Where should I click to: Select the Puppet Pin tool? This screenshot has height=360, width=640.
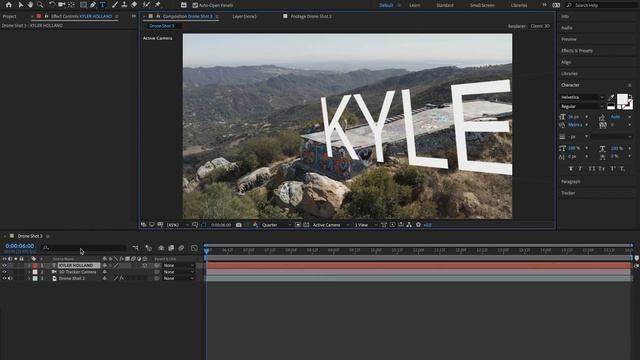158,5
